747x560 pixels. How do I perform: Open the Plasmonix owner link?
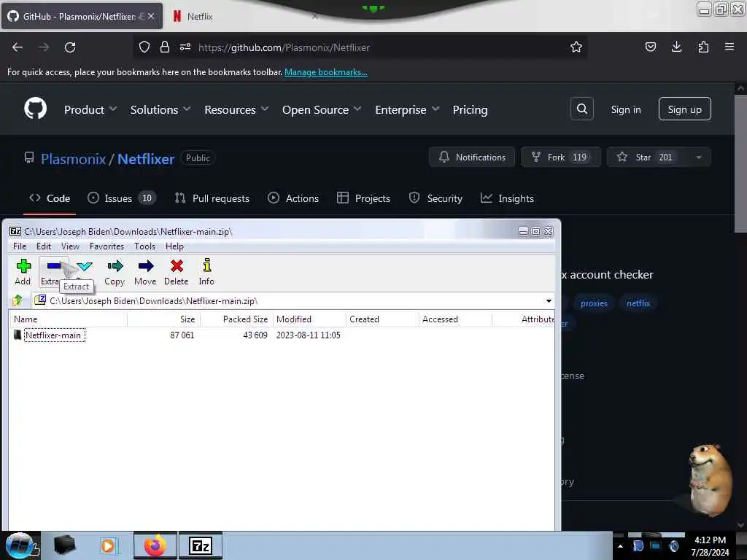pos(73,158)
